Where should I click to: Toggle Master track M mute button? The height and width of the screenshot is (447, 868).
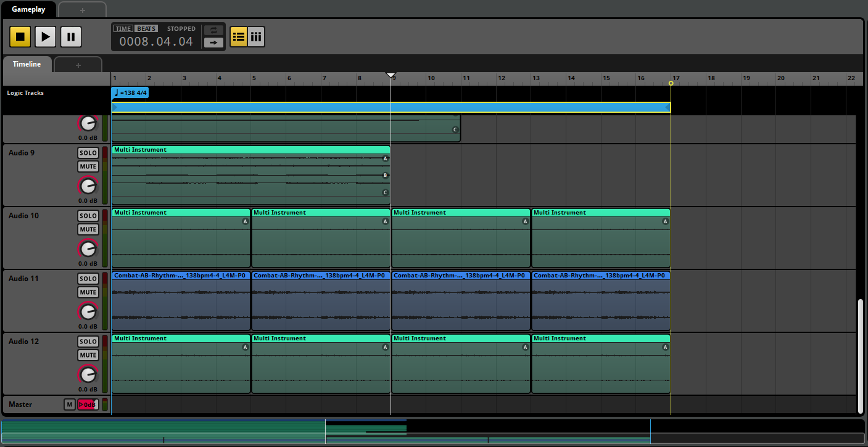70,404
